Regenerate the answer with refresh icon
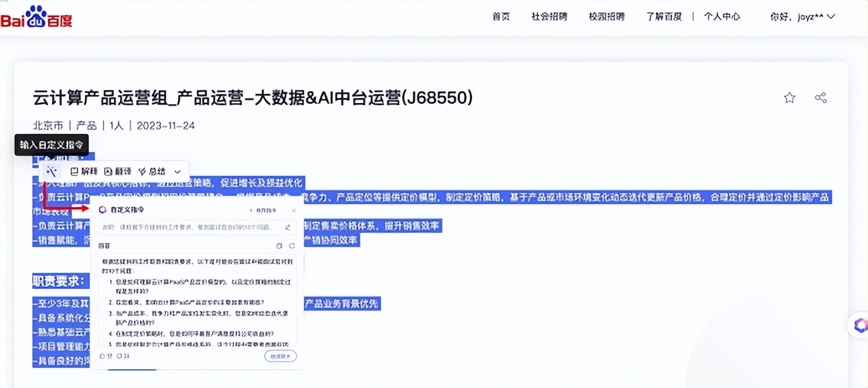 [x=292, y=246]
